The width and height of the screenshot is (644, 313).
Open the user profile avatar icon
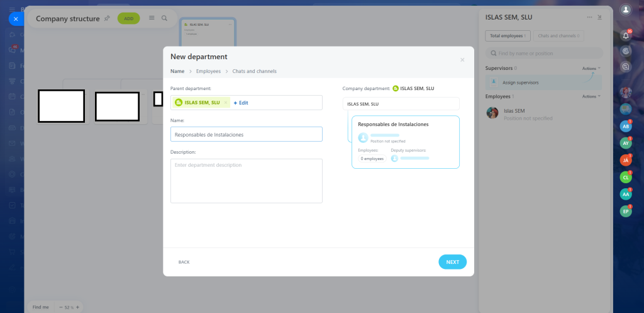pos(625,9)
